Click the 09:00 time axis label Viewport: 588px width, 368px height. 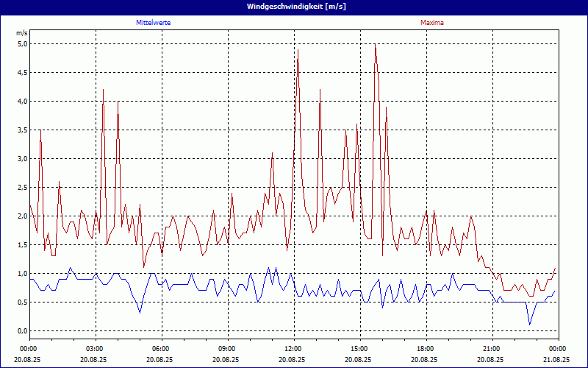(x=226, y=348)
